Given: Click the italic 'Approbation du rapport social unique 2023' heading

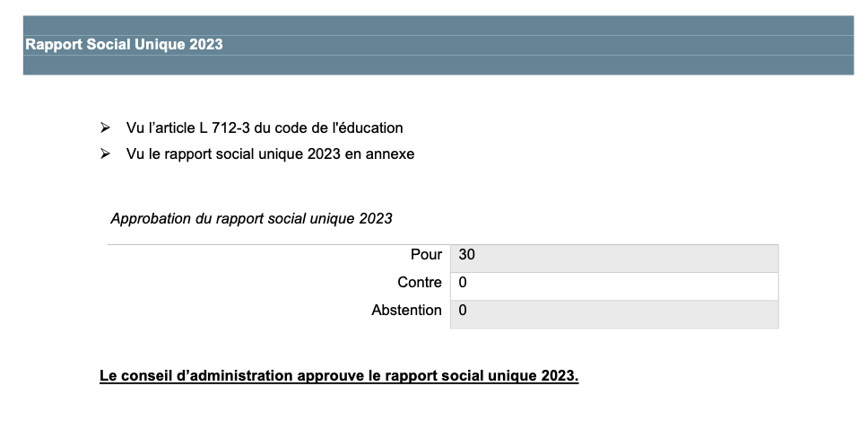Looking at the screenshot, I should click(251, 218).
